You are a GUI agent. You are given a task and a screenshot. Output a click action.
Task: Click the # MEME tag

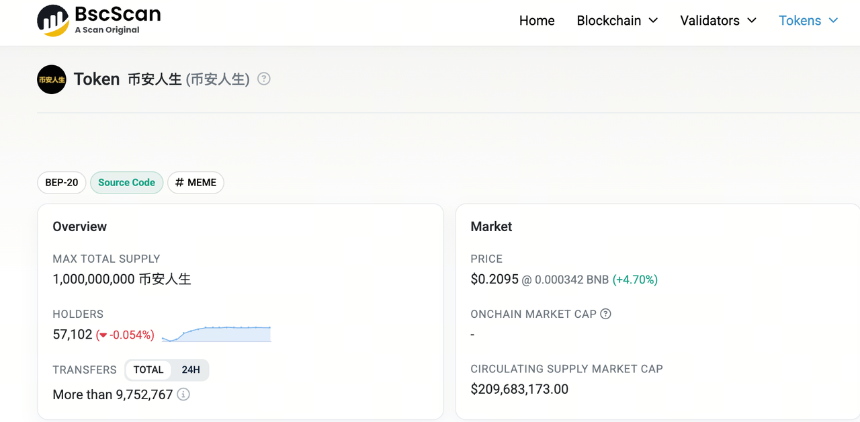[196, 183]
